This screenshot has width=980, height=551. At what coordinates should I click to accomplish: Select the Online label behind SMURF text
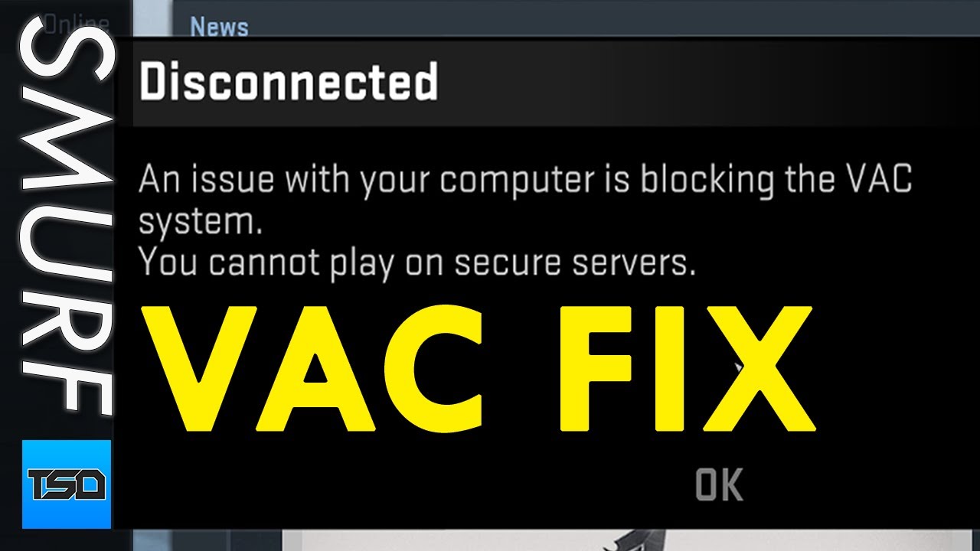(77, 23)
